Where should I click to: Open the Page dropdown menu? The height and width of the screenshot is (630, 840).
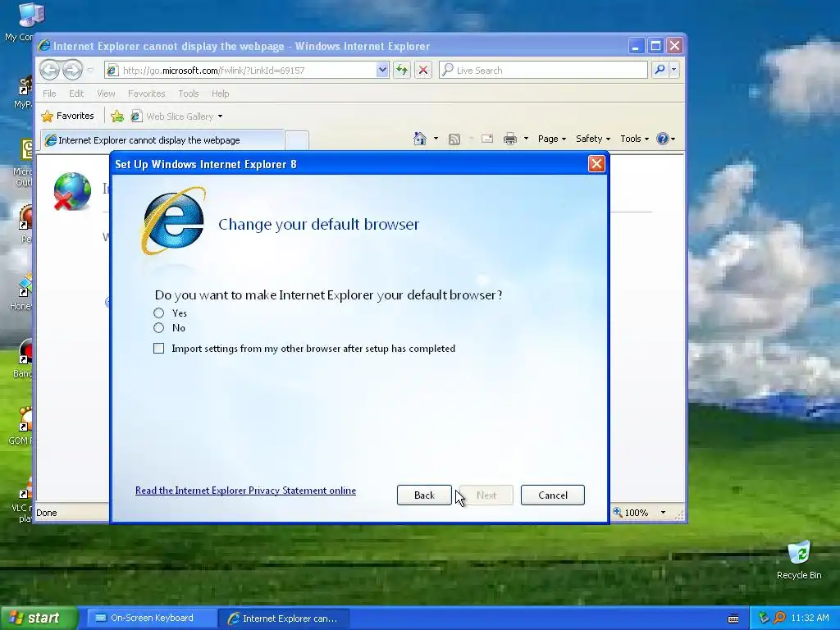click(x=552, y=139)
